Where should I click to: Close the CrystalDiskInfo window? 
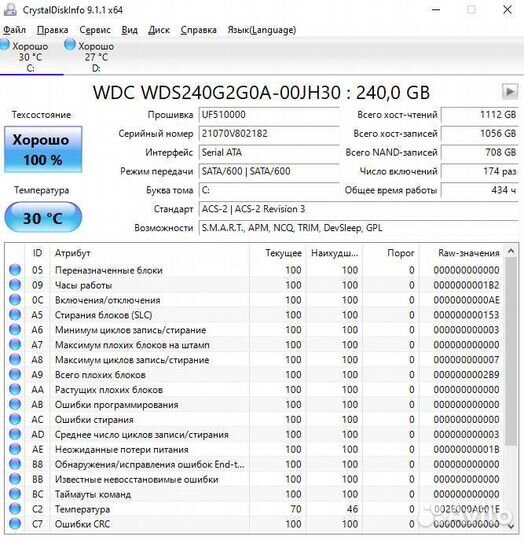click(x=507, y=10)
